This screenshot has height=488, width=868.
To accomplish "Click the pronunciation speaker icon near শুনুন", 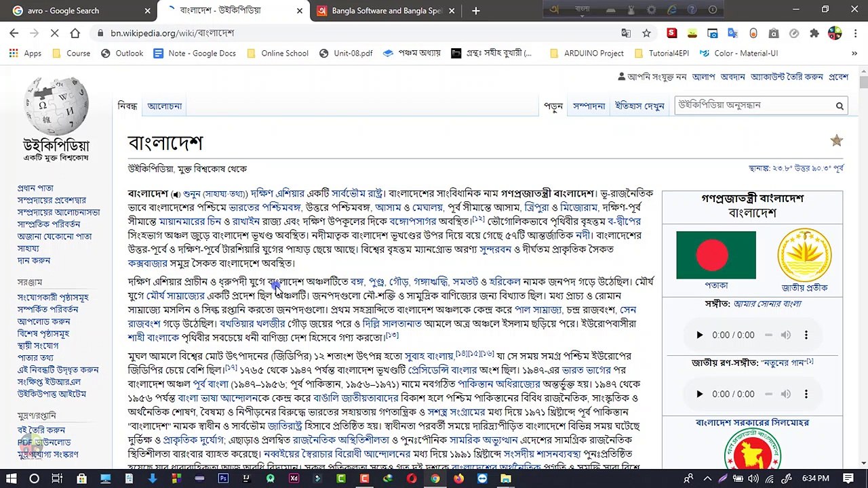I will 176,194.
